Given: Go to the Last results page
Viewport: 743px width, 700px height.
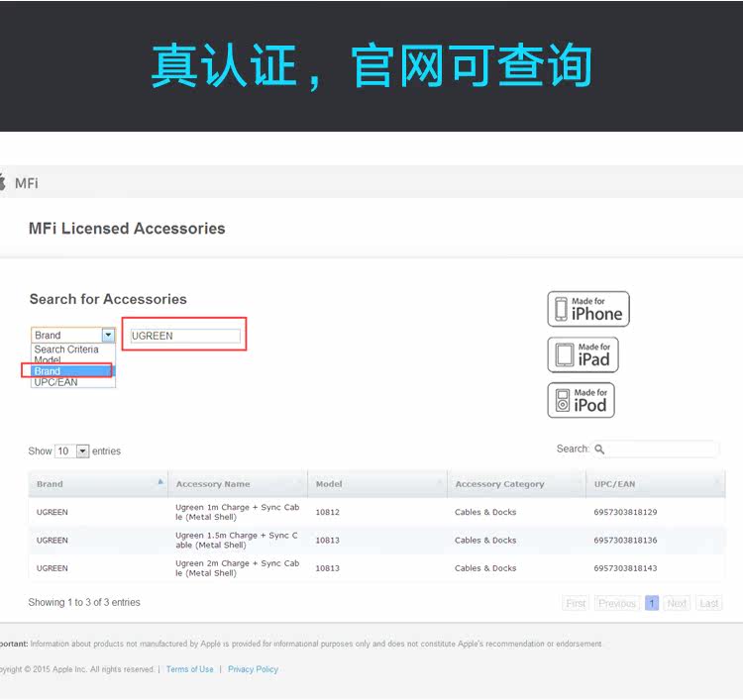Looking at the screenshot, I should click(x=709, y=603).
